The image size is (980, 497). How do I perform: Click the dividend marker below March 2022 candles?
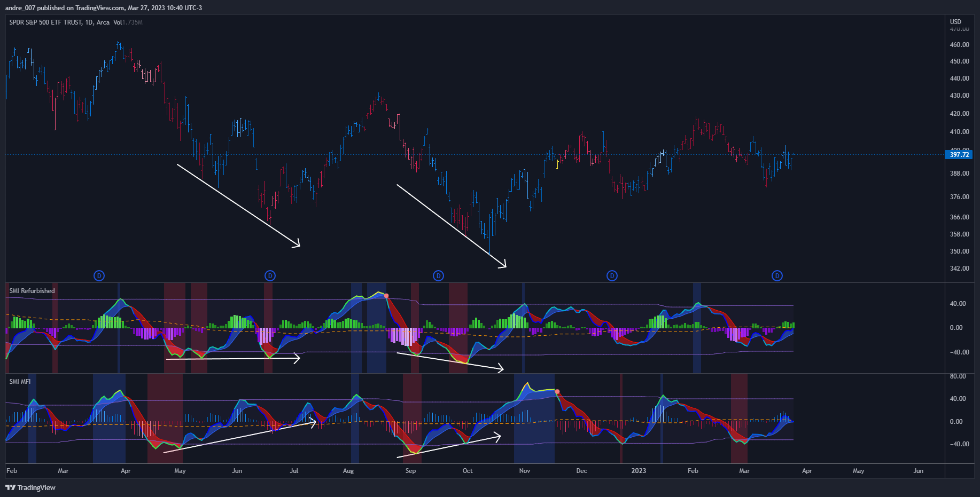(x=99, y=275)
